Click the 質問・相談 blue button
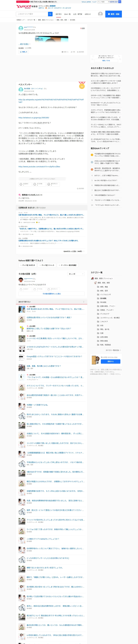The image size is (138, 644). tap(114, 14)
